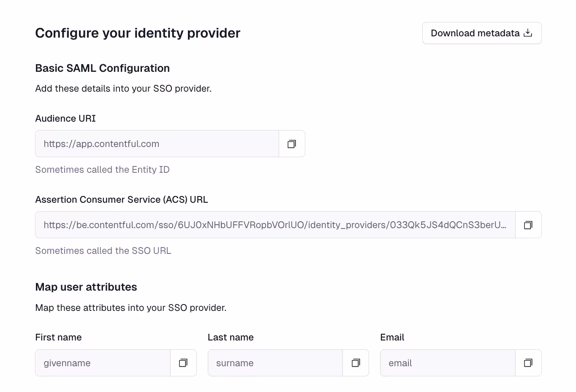Click the 'First name' label
Screen dimensions: 576x392
pos(59,337)
